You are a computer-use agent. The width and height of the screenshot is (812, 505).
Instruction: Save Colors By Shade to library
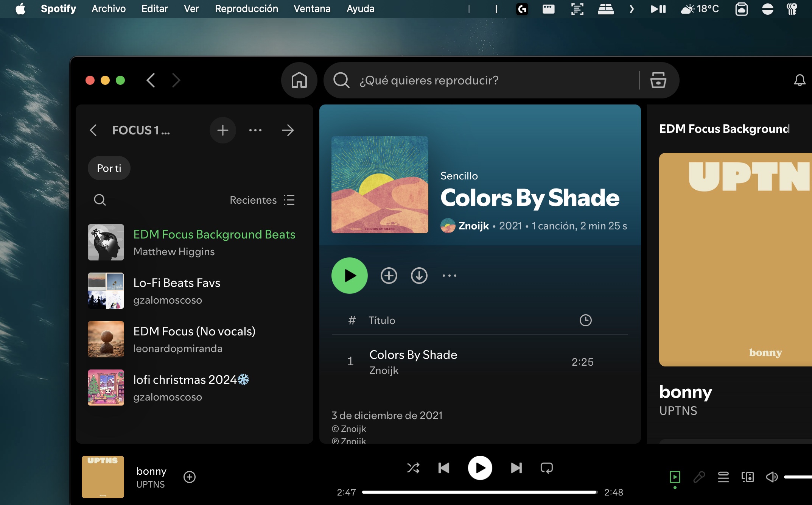[389, 276]
